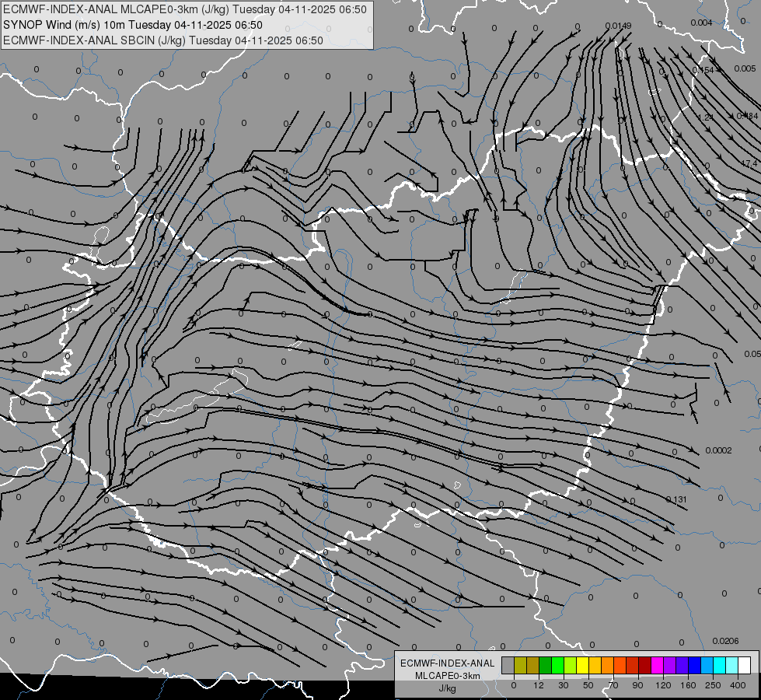Click the ECMWF-INDEX-ANAL MLCAPE0-3km title line
This screenshot has height=700, width=761.
tap(185, 9)
